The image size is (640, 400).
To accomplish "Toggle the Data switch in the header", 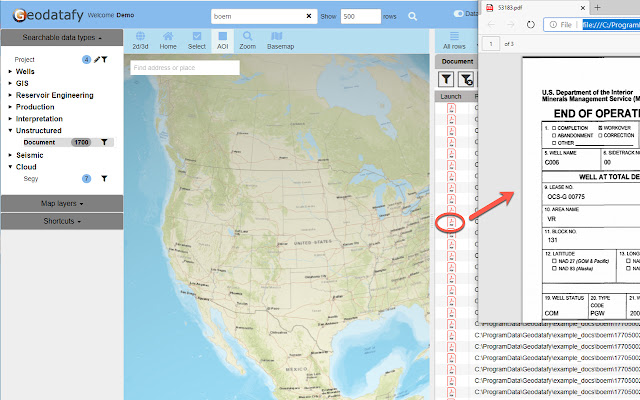I will click(x=458, y=13).
